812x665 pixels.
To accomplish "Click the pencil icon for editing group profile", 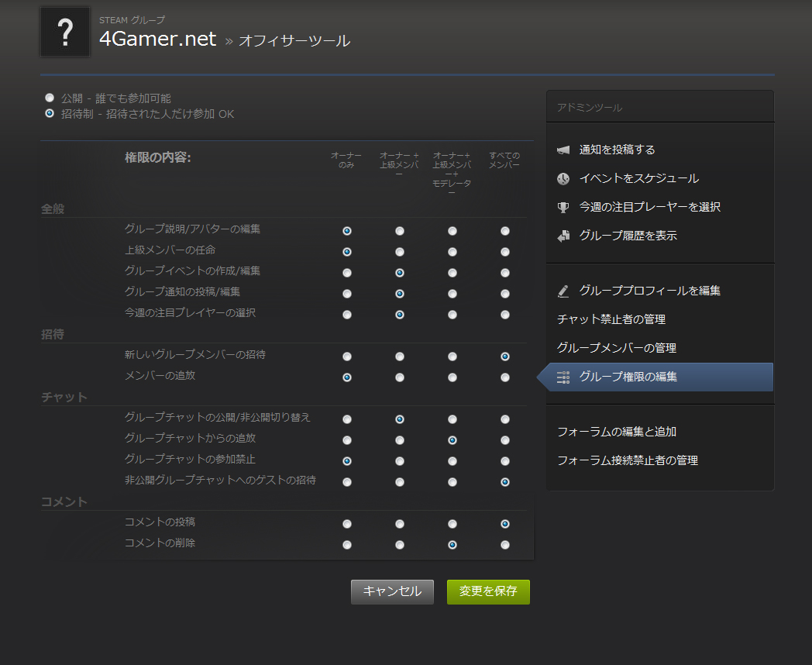I will [x=563, y=291].
